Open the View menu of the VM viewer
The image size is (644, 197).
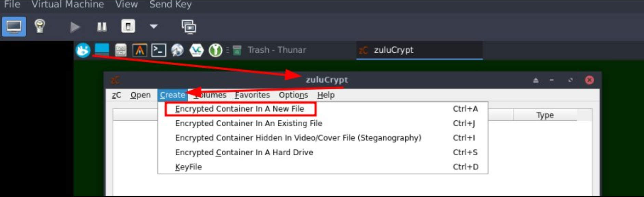126,4
